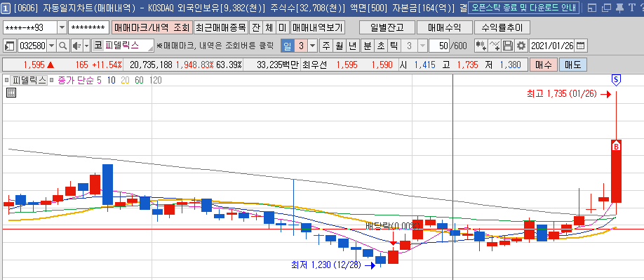Click the 피델릭스 chart legend label
The height and width of the screenshot is (280, 644).
tap(29, 80)
